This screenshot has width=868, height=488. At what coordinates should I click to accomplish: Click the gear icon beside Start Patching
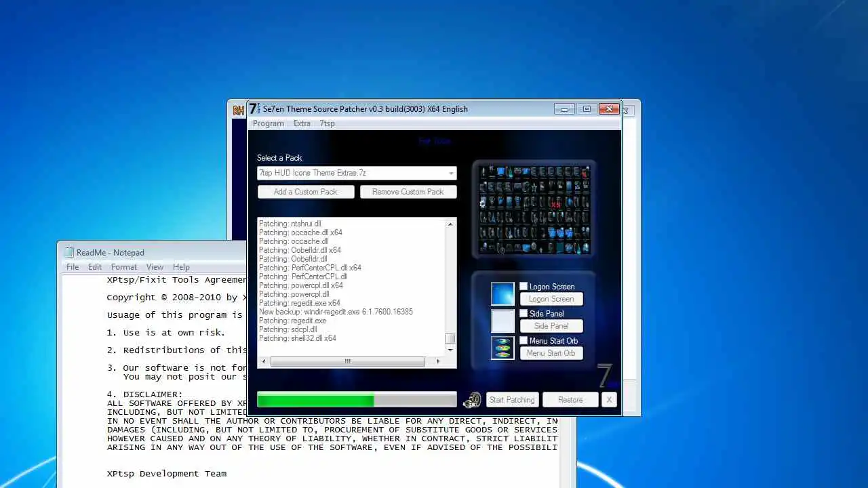[x=472, y=401]
